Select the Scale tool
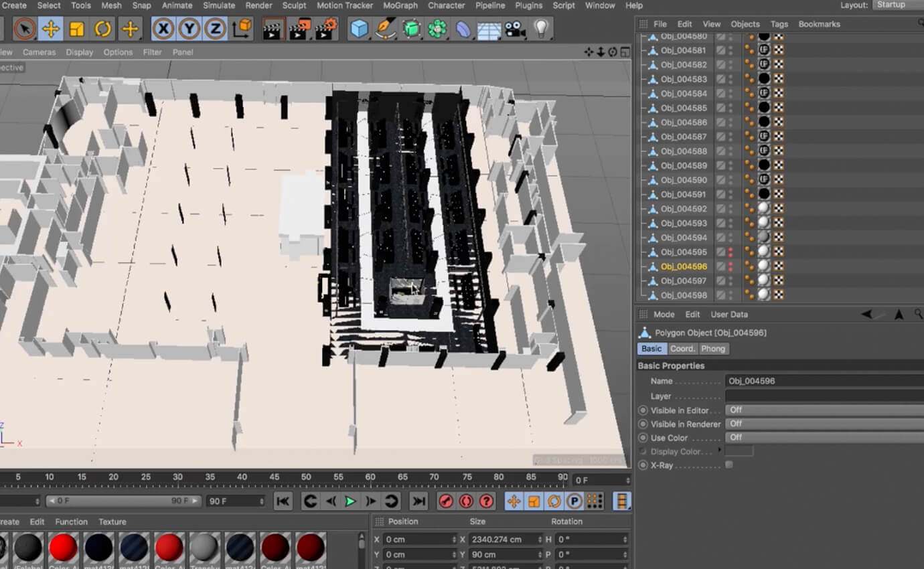Viewport: 924px width, 569px height. pos(76,29)
